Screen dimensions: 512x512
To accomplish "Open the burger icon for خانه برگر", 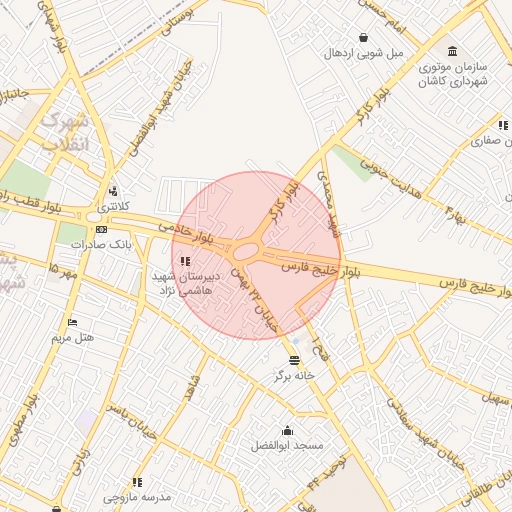I will 294,360.
